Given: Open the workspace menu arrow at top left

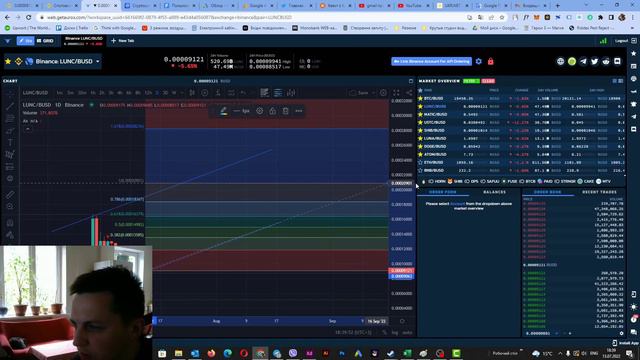Looking at the screenshot, I should pyautogui.click(x=8, y=41).
